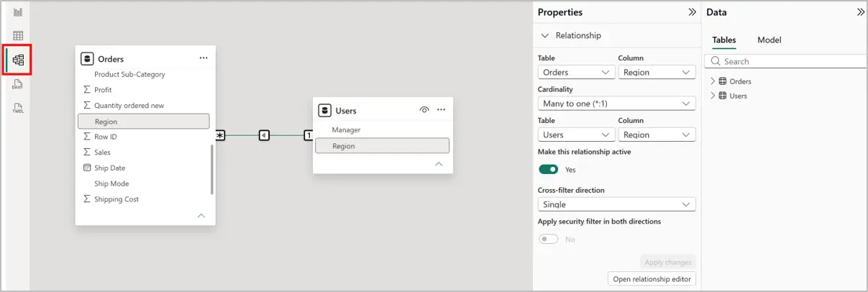
Task: Open the Orders Column dropdown showing Region
Action: pyautogui.click(x=657, y=72)
